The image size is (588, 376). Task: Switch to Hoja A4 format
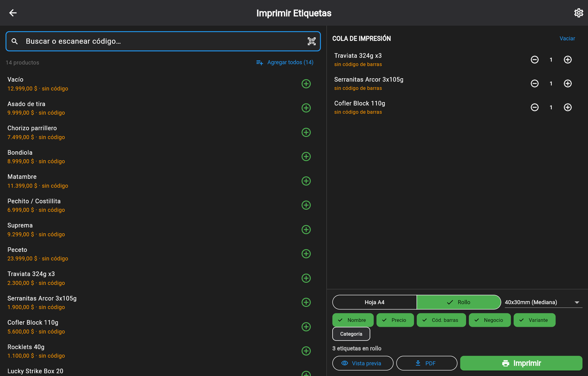[x=374, y=302]
